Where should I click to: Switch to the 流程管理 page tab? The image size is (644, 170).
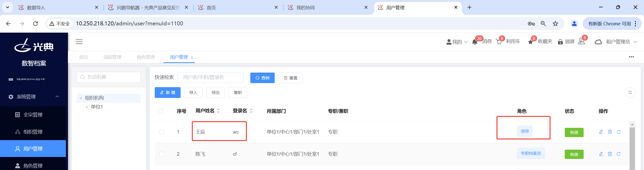pyautogui.click(x=112, y=57)
